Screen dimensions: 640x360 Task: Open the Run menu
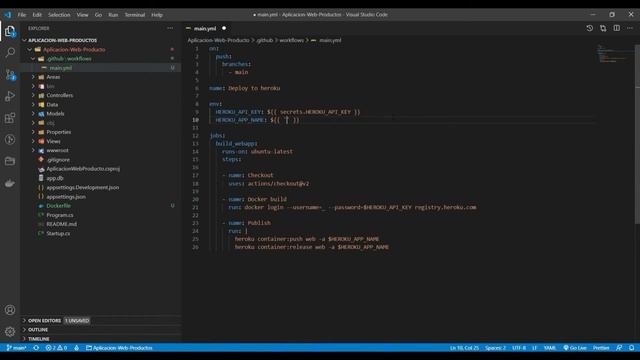tap(113, 15)
